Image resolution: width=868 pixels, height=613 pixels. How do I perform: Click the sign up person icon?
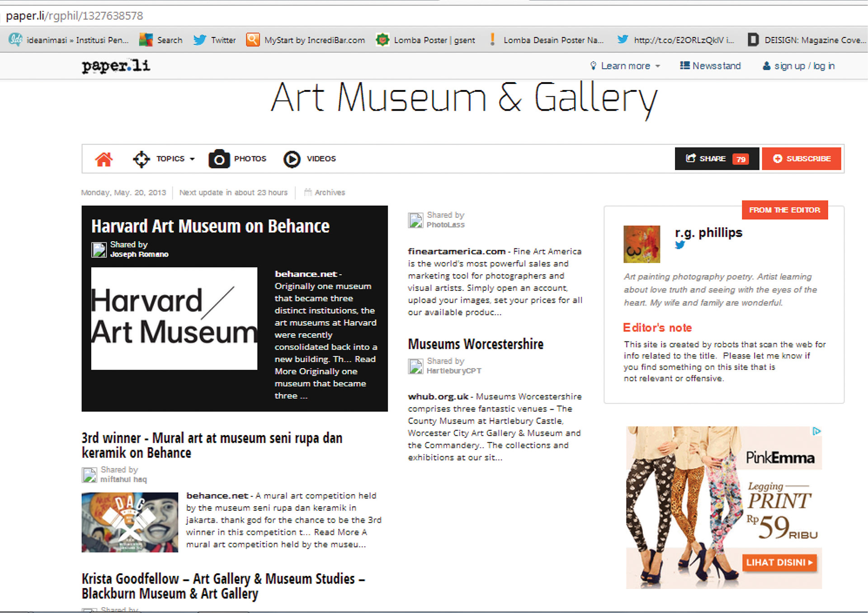(x=766, y=66)
